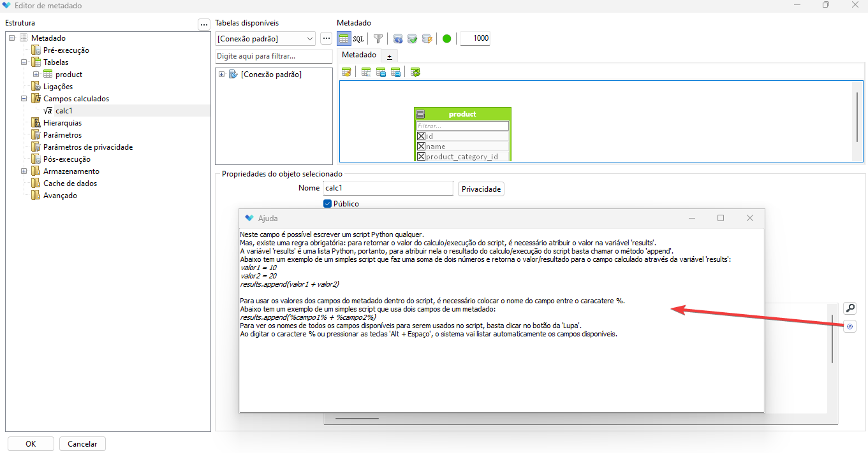This screenshot has width=868, height=453.
Task: Click table icon with minus sign
Action: coord(395,73)
